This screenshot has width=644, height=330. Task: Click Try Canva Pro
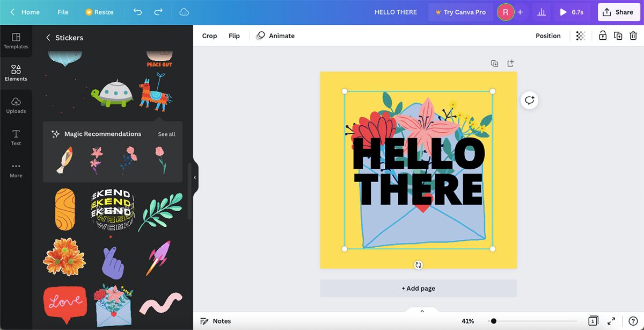click(x=460, y=12)
